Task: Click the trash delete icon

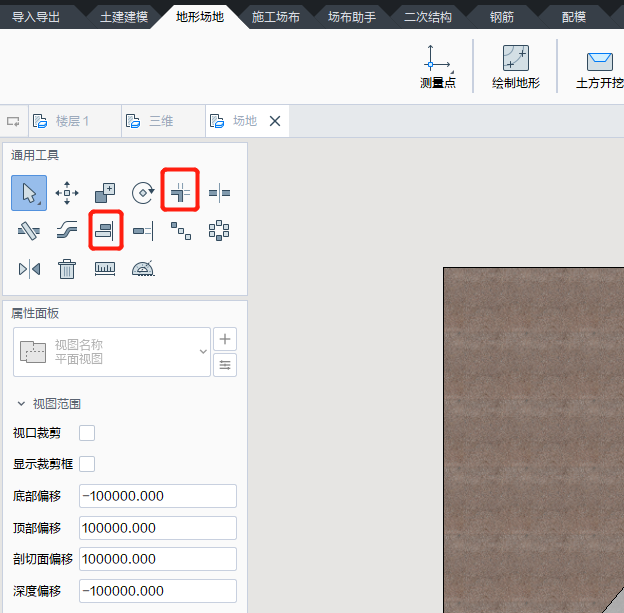Action: 67,269
